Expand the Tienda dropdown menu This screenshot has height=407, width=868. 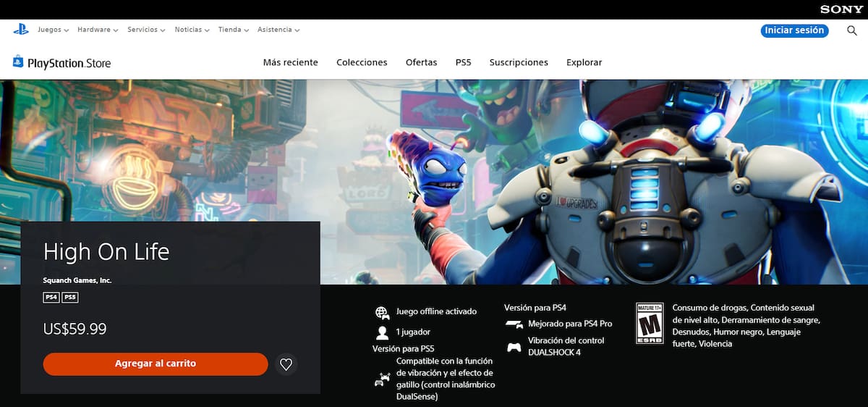click(x=234, y=30)
